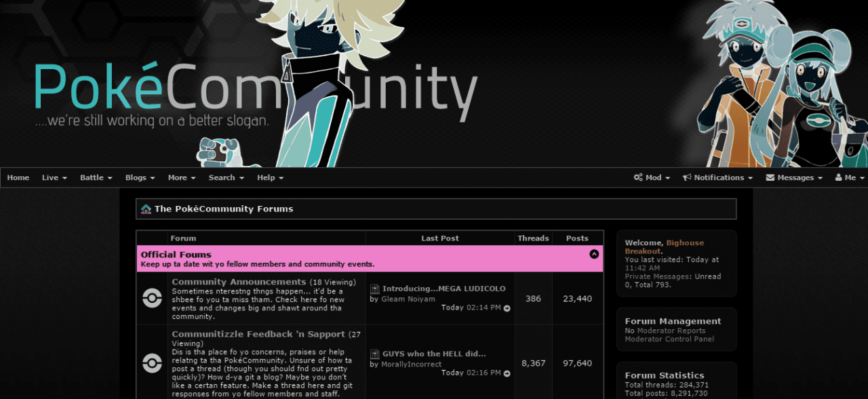Open GUYS who the HELL did thread
The width and height of the screenshot is (868, 399).
click(434, 354)
